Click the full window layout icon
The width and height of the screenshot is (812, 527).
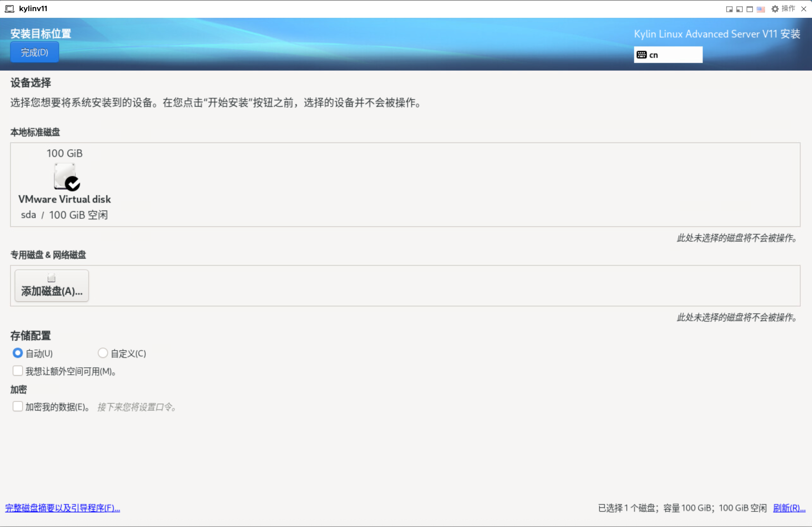[x=749, y=9]
